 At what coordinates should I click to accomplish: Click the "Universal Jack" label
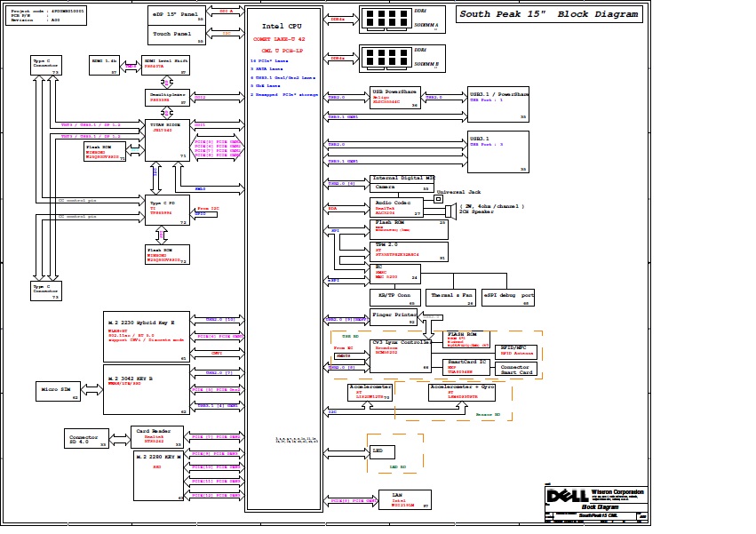tap(458, 192)
